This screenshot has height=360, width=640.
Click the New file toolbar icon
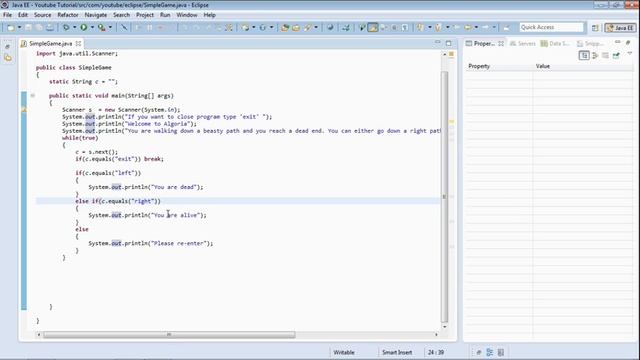pos(11,27)
